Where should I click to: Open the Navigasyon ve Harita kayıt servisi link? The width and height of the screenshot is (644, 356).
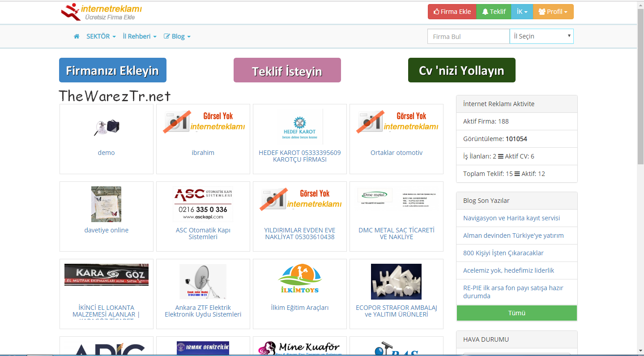(x=512, y=218)
